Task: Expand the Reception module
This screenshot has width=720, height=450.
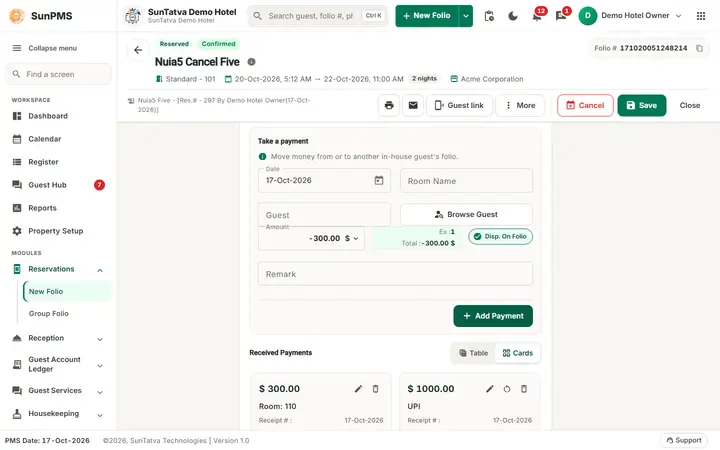Action: 100,339
